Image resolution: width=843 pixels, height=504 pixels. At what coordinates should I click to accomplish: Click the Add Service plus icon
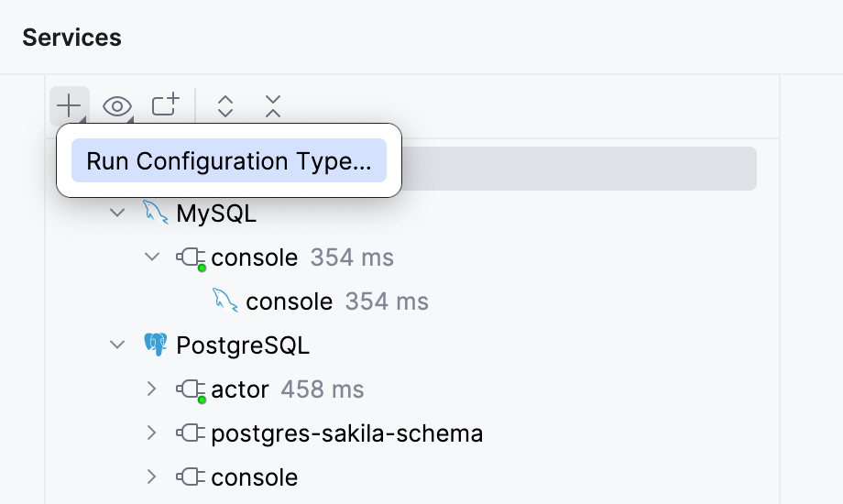(x=69, y=106)
